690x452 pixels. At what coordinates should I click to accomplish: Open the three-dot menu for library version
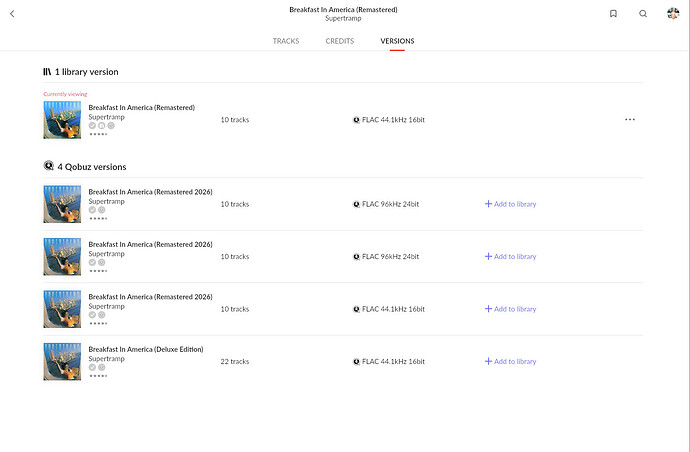[x=630, y=119]
